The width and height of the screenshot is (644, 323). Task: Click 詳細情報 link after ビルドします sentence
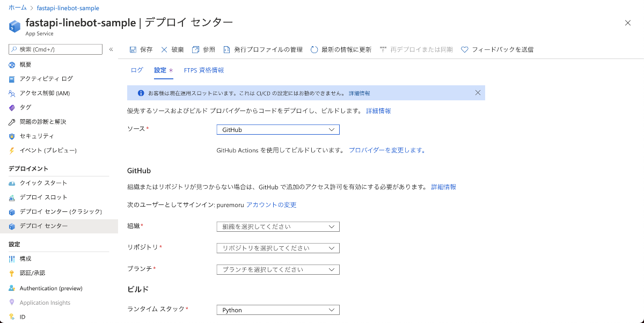pos(378,111)
